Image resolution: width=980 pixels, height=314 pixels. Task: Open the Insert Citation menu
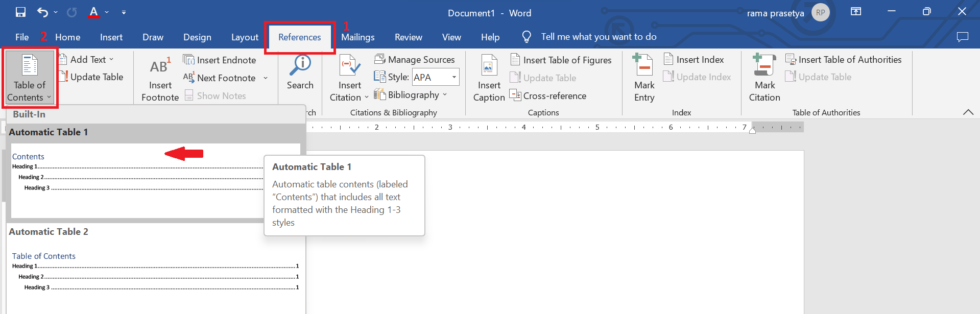point(349,78)
